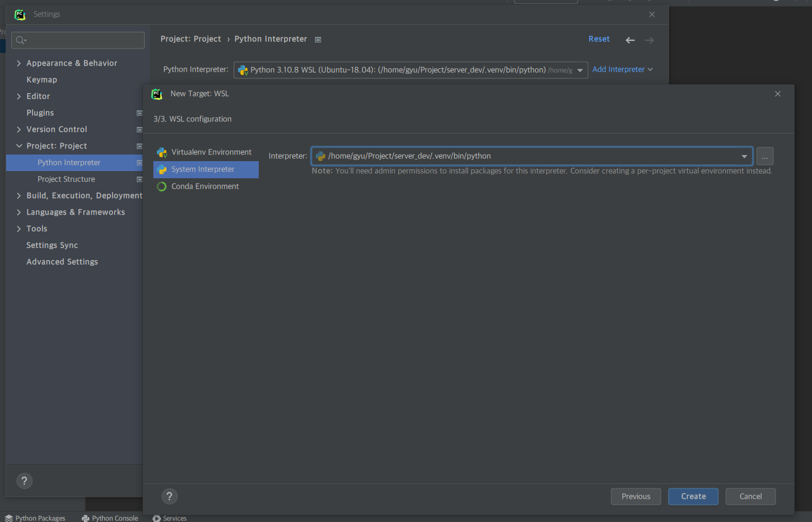Click project icon beside Project Structure row
This screenshot has width=812, height=522.
tap(140, 179)
